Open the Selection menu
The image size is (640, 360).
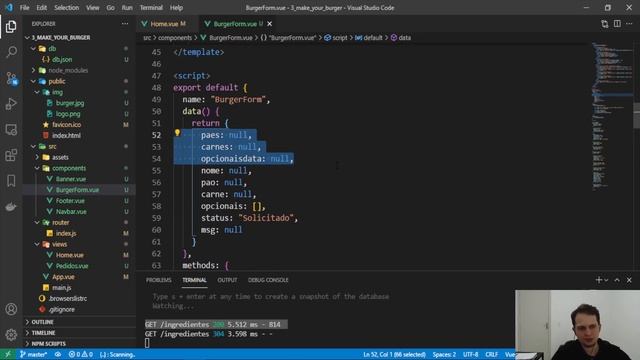67,8
